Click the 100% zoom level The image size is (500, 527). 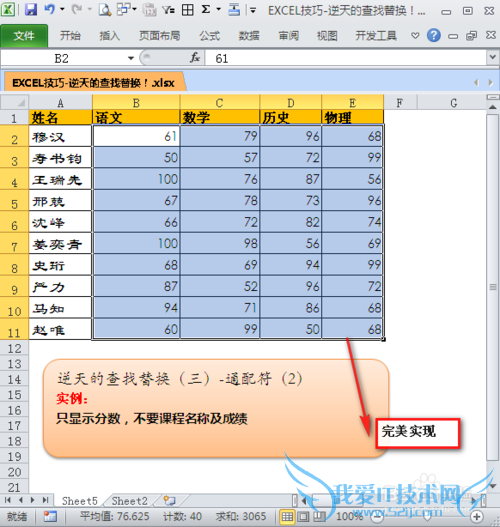click(x=349, y=516)
